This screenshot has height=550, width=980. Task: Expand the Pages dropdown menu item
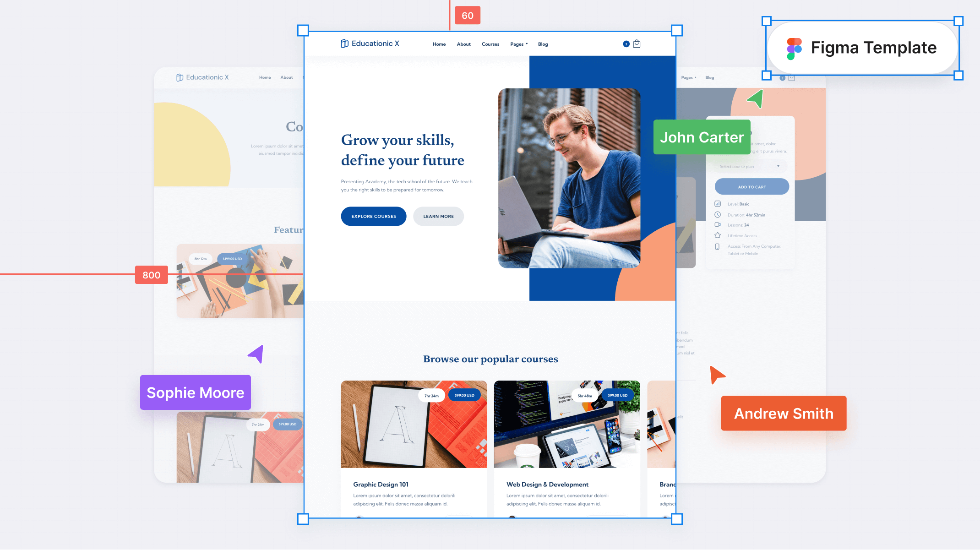(518, 44)
